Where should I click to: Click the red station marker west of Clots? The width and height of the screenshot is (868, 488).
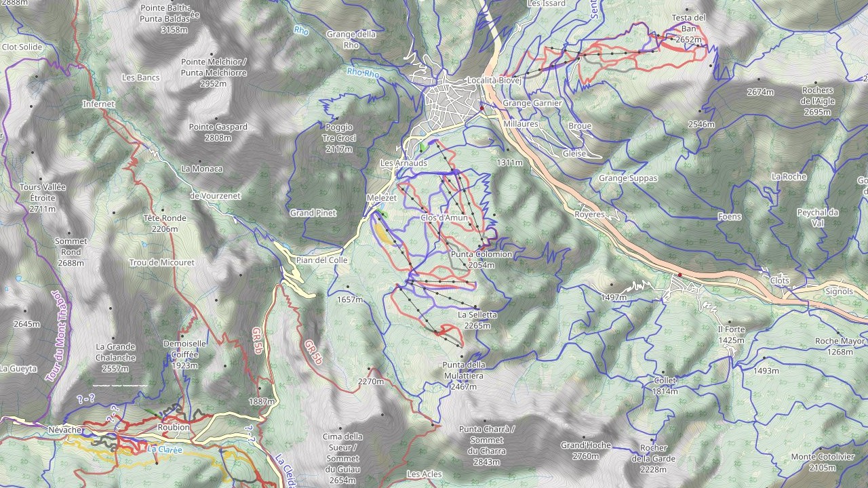679,274
